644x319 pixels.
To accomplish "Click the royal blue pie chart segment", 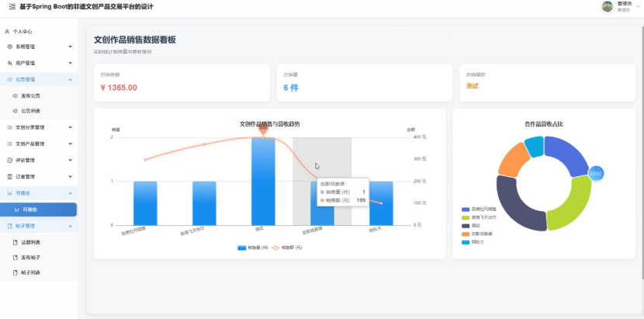I will click(x=569, y=154).
